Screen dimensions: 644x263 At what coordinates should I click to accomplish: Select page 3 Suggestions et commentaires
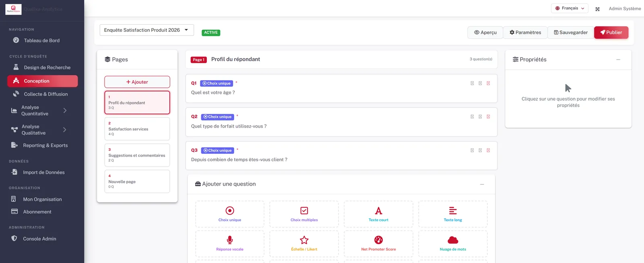pyautogui.click(x=137, y=155)
